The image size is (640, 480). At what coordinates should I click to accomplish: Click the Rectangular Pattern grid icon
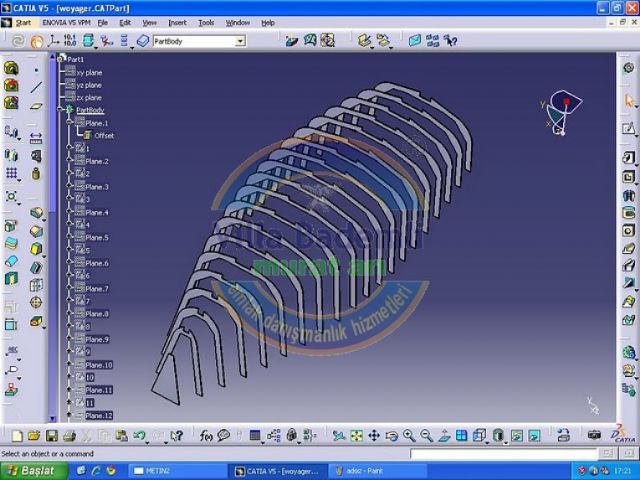(11, 173)
